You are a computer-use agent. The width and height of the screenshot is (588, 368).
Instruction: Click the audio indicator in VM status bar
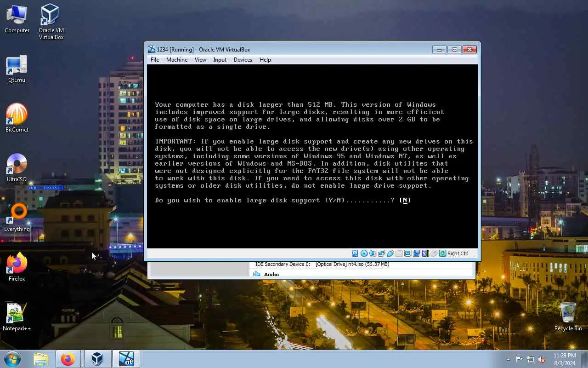tap(373, 253)
